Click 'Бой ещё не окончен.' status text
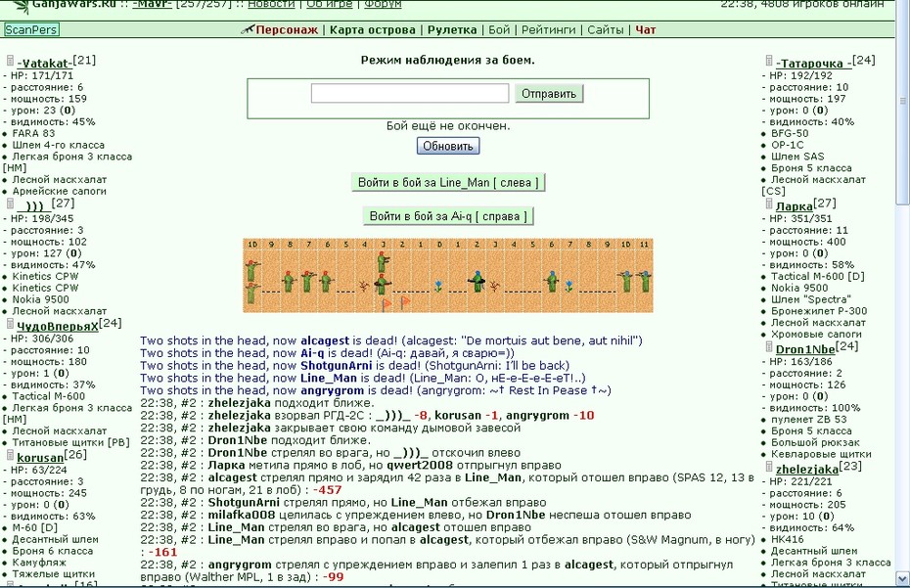This screenshot has width=910, height=588. (x=448, y=125)
